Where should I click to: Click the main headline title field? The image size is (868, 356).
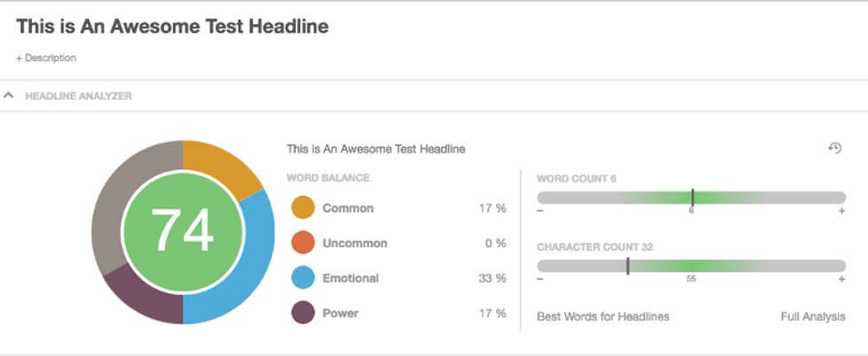pos(173,27)
